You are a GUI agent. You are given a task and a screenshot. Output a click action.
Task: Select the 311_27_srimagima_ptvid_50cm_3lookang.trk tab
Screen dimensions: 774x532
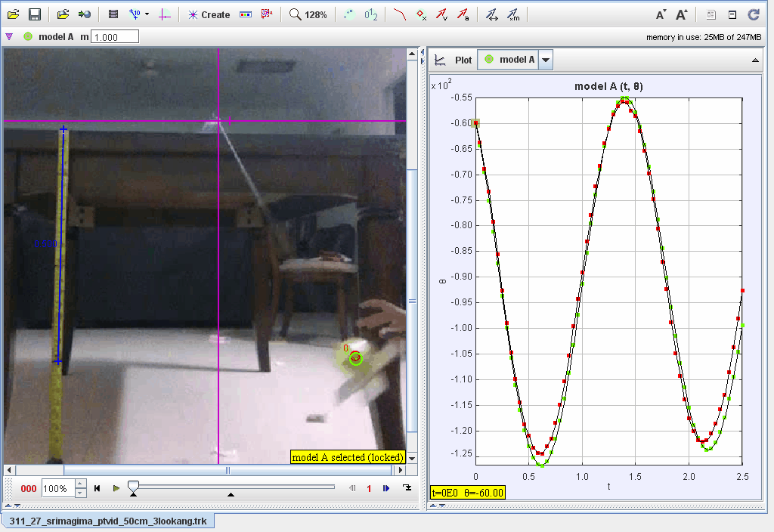(x=108, y=521)
